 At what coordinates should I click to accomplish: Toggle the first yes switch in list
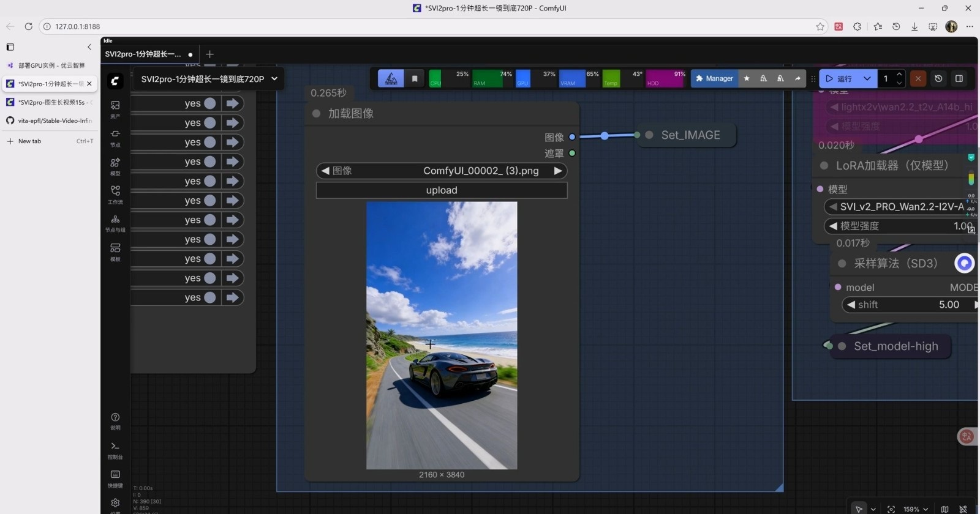(209, 103)
